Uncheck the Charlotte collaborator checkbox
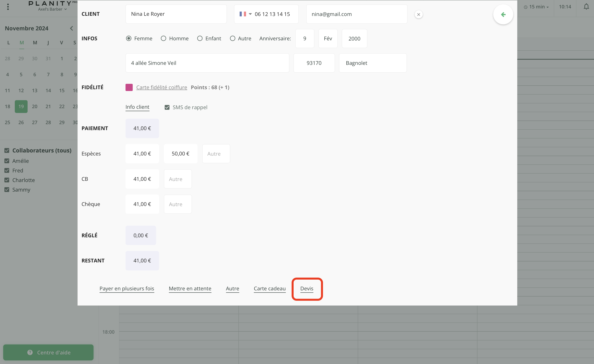Viewport: 594px width, 364px height. tap(7, 180)
